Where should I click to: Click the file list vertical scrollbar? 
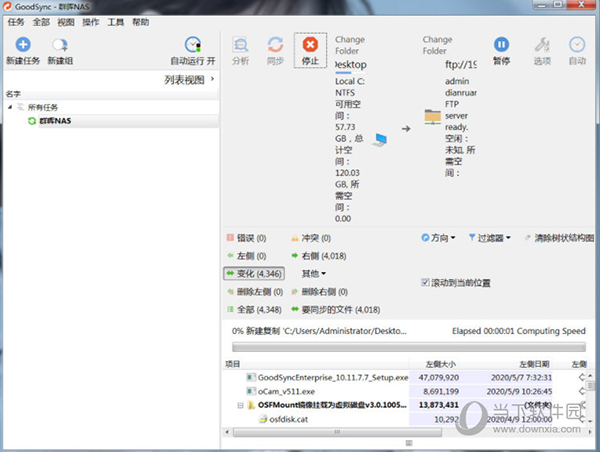pos(590,398)
